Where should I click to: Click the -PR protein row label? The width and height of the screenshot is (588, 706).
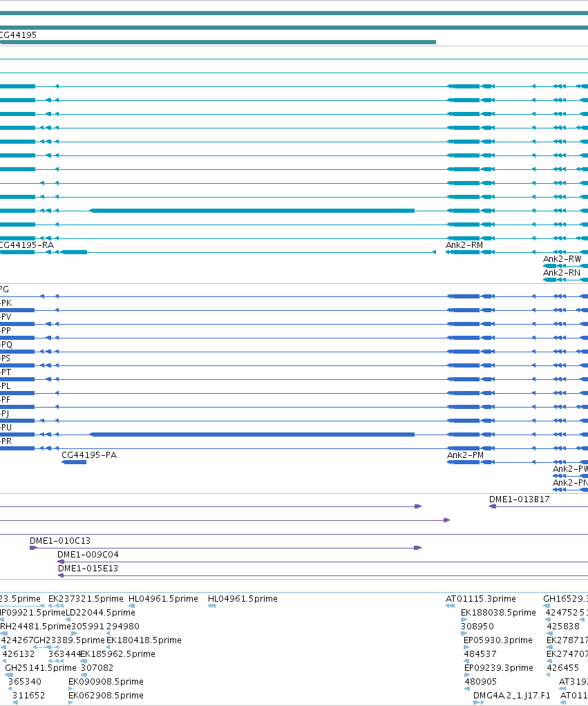(6, 441)
